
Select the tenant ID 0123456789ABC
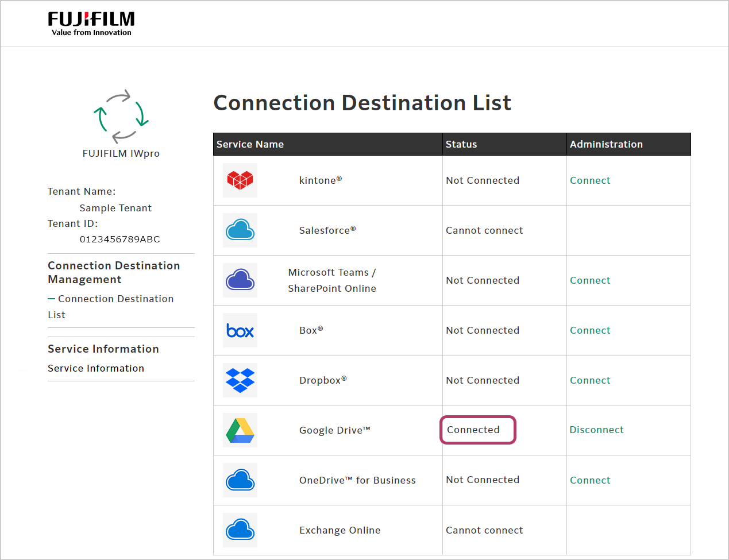click(119, 239)
